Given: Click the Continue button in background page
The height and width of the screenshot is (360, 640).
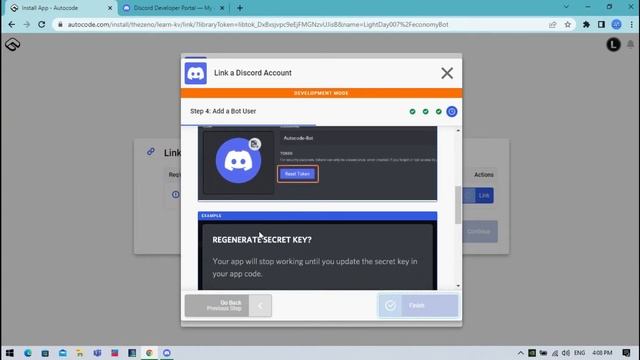Looking at the screenshot, I should coord(479,231).
